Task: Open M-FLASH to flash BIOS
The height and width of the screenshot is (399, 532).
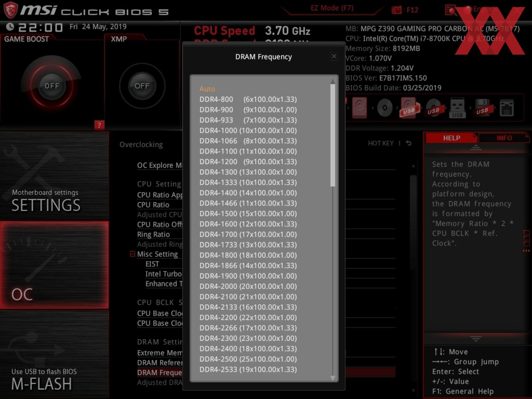Action: 54,354
